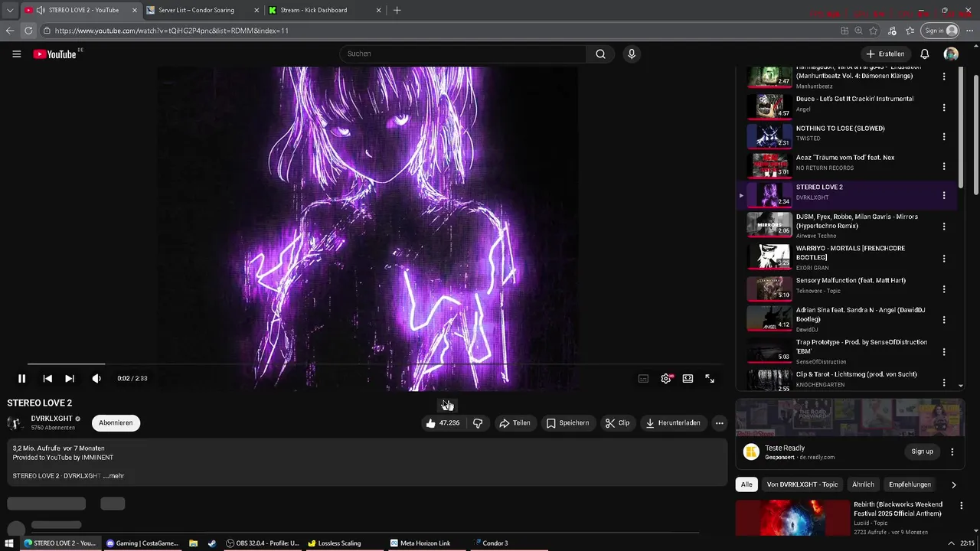Focus the Suchen search field
Image resolution: width=980 pixels, height=551 pixels.
tap(463, 54)
